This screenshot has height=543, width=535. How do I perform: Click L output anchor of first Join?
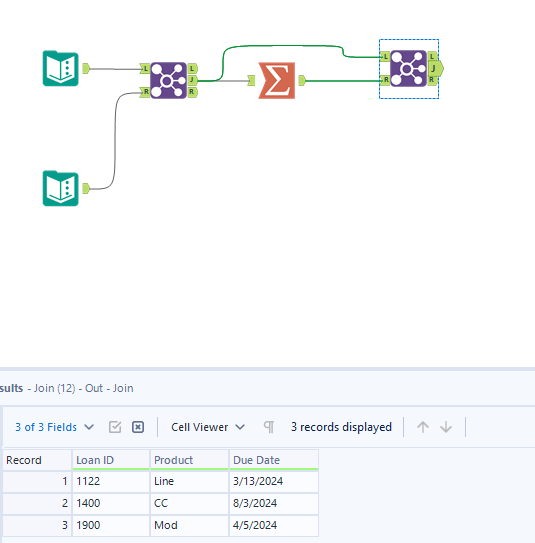tap(193, 69)
